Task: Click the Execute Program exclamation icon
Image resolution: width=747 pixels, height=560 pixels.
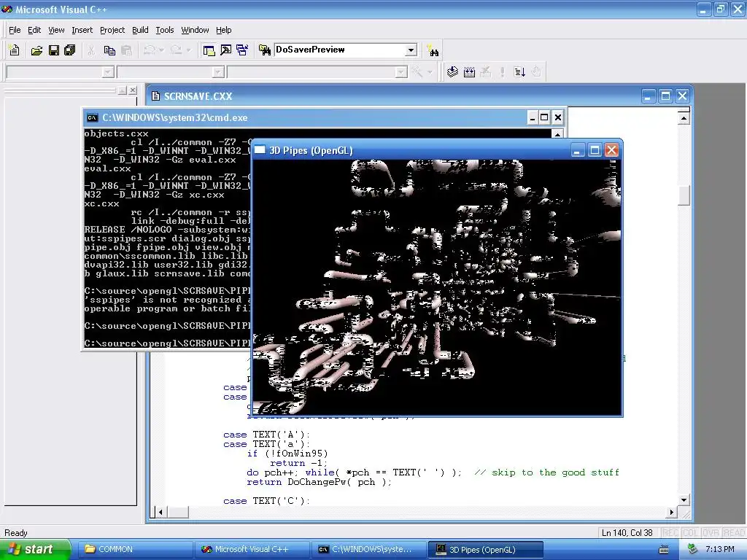Action: pos(502,72)
